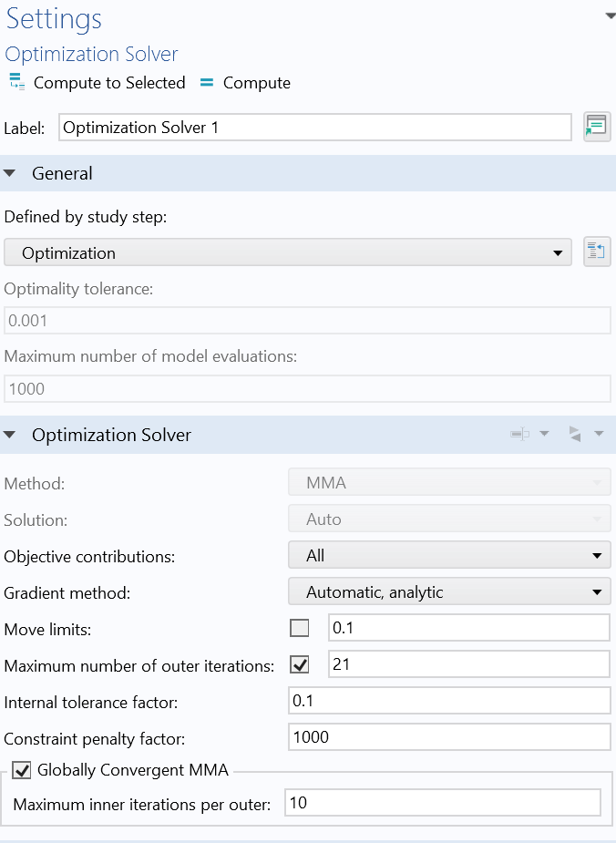Go to source study step icon

click(x=596, y=252)
